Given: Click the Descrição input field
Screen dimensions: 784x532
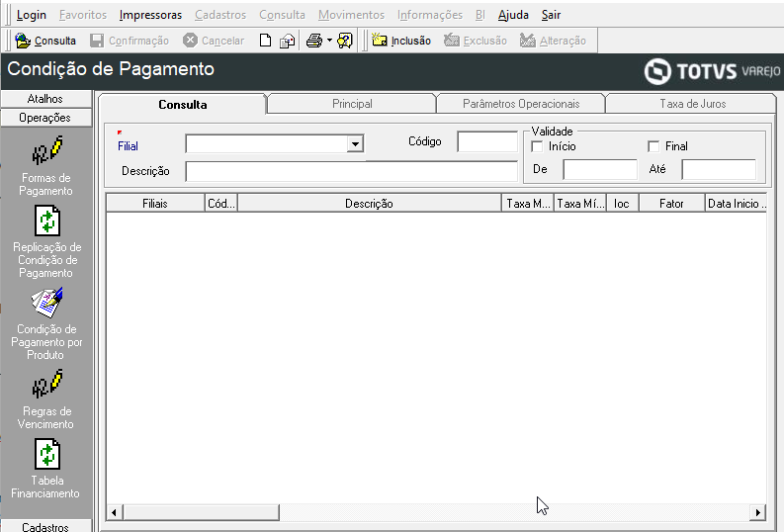Looking at the screenshot, I should [x=352, y=171].
